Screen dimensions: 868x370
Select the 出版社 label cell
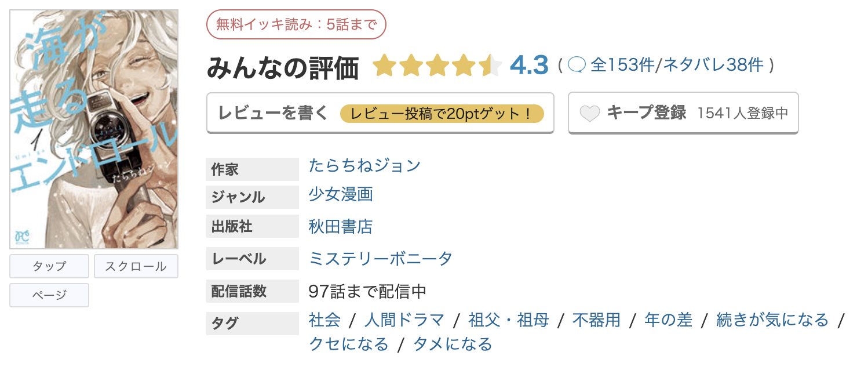[252, 226]
